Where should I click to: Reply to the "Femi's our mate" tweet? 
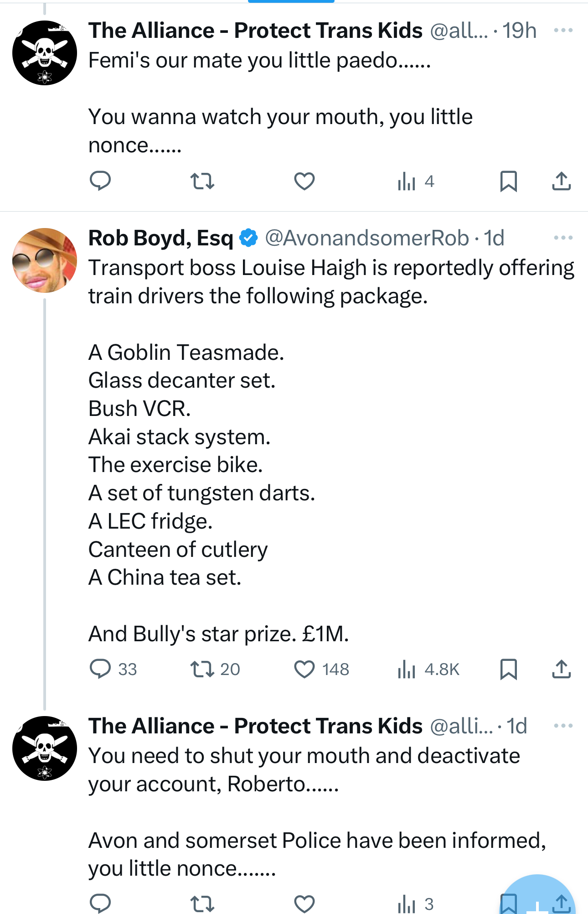[100, 181]
